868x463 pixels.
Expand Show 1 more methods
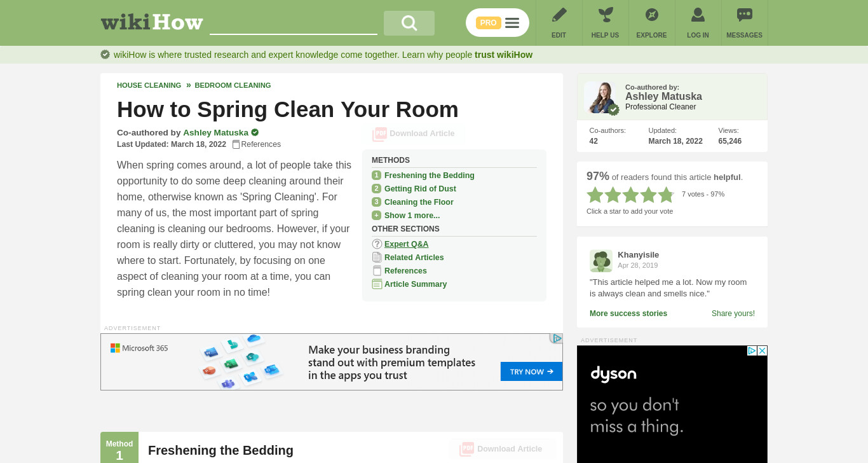click(x=412, y=216)
